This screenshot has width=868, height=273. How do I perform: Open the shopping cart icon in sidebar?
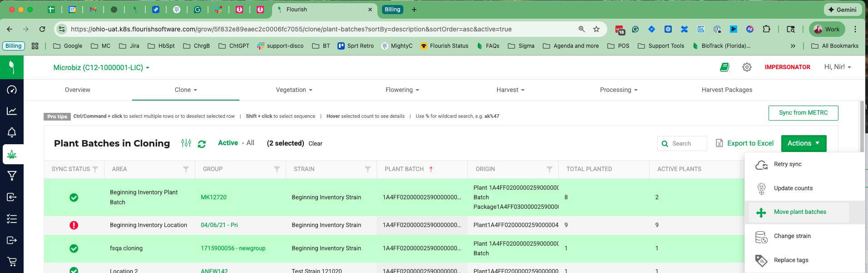click(x=12, y=262)
